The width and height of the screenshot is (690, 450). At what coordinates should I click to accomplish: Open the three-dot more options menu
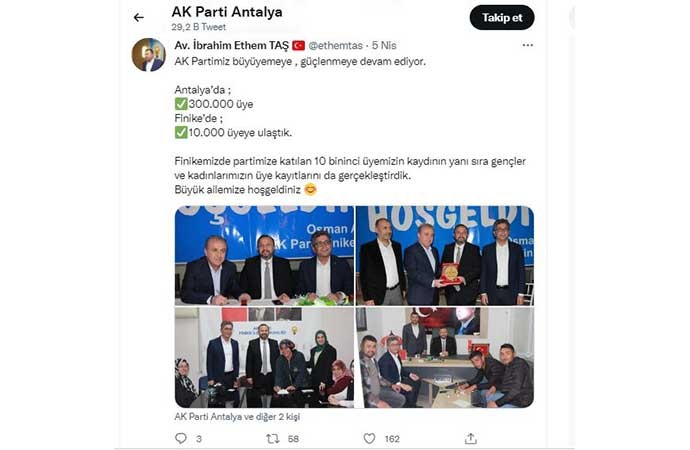[528, 45]
